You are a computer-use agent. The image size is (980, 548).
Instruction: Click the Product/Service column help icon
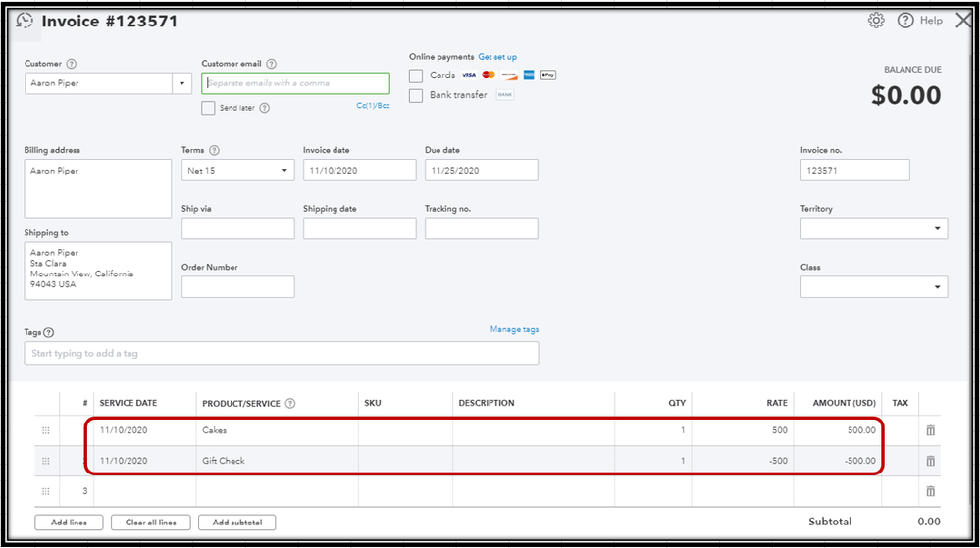point(290,403)
